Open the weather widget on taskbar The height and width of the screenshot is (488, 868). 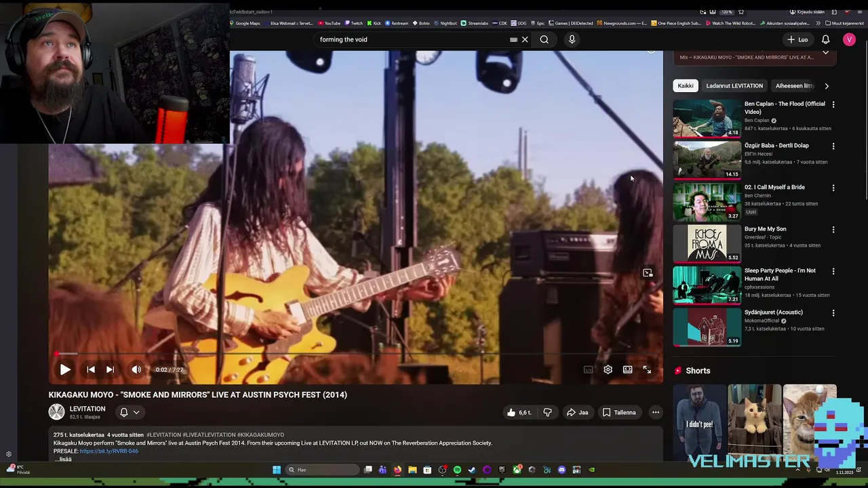point(18,470)
